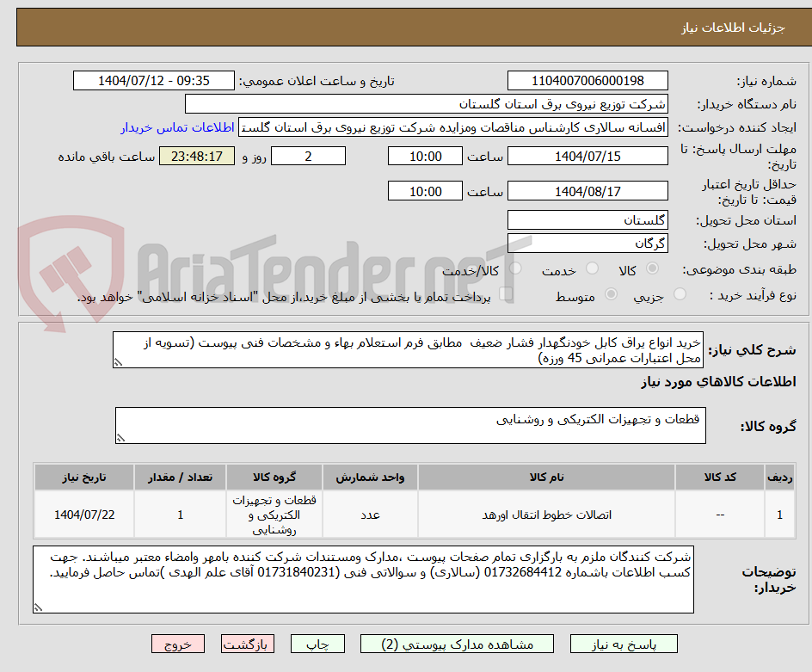The height and width of the screenshot is (672, 812).
Task: Select the خدمت radio button
Action: [592, 268]
